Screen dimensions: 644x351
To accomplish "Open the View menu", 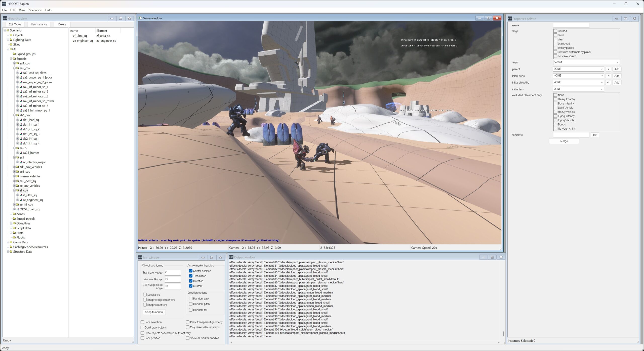I will [x=22, y=10].
